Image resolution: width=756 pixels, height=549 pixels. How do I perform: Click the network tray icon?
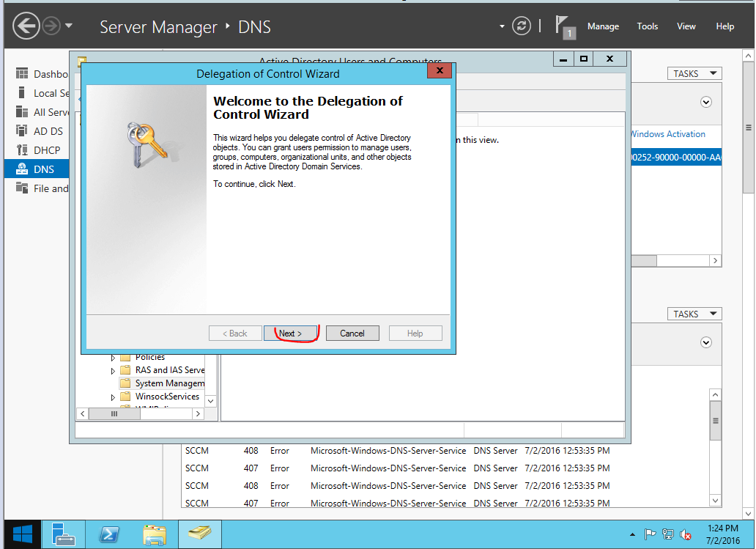pos(668,534)
